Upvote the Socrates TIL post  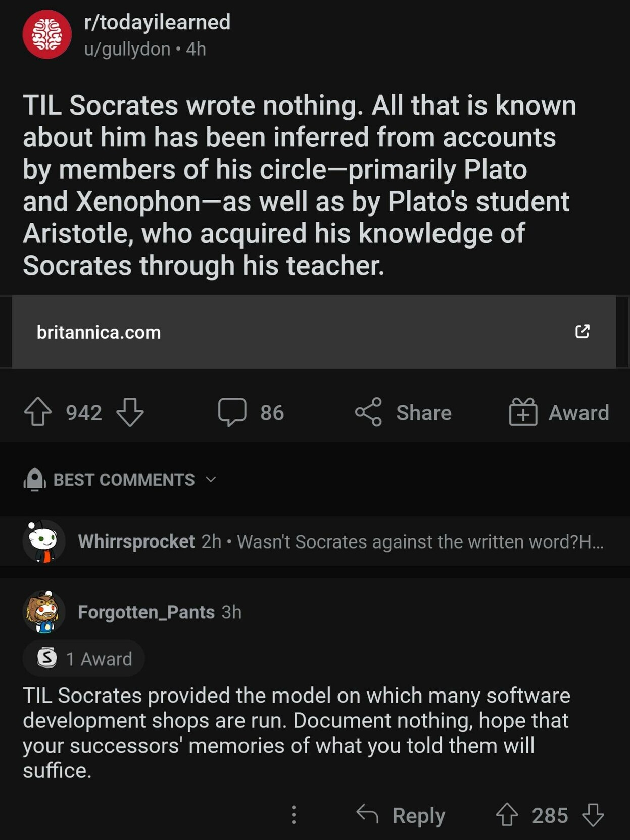click(x=38, y=412)
